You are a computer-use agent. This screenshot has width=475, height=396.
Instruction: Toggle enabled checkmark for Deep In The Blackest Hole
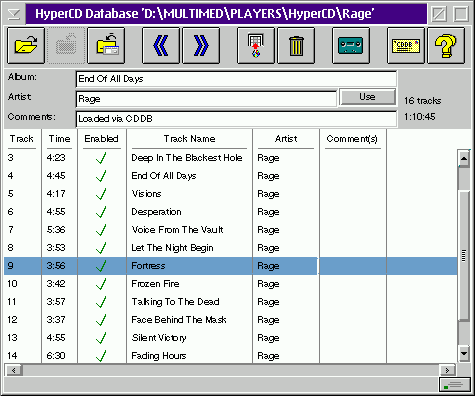pos(101,158)
